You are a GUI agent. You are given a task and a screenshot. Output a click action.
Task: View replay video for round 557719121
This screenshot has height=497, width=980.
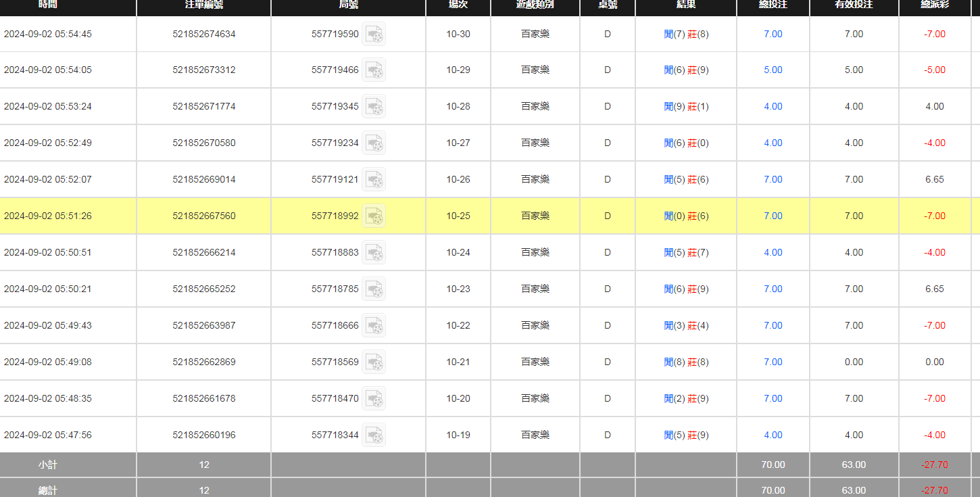(374, 180)
